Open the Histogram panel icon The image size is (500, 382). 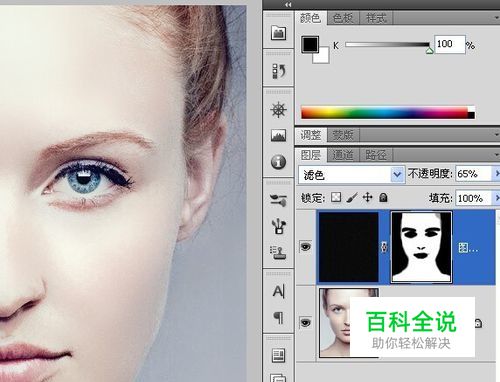pyautogui.click(x=278, y=135)
